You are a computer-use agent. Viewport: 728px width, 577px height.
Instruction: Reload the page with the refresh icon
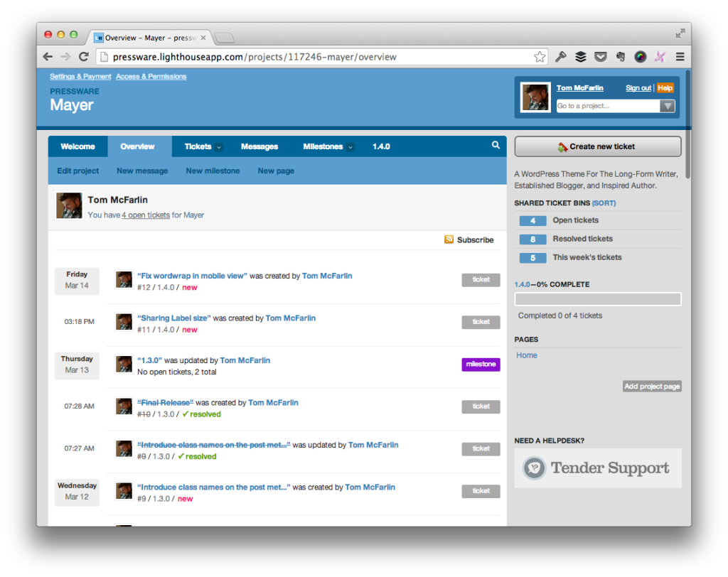84,57
